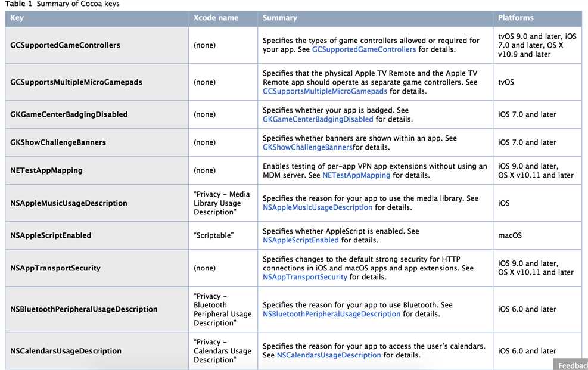This screenshot has height=370, width=588.
Task: Click the "tvOS 9.0 and later, iOS 7.0" platforms cell
Action: 537,45
